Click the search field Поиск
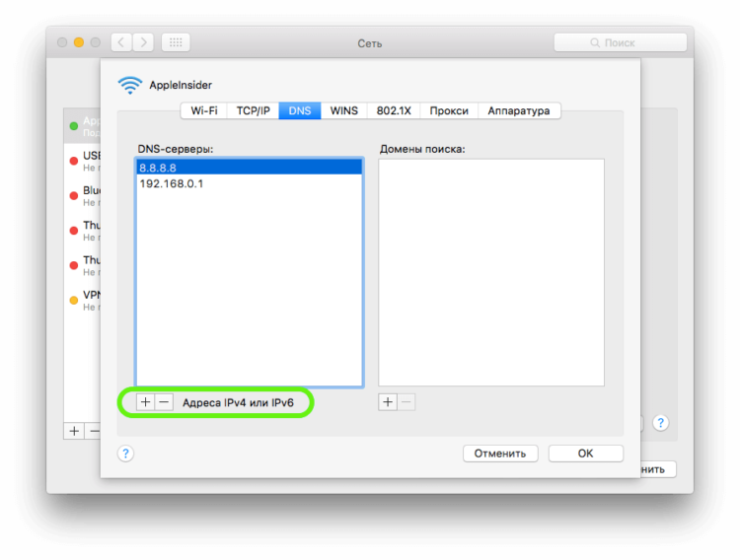Viewport: 740px width, 560px height. coord(621,42)
